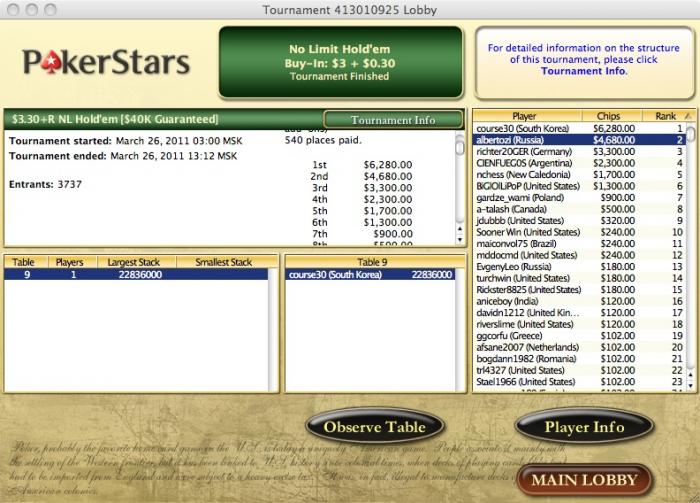Select riverslime (United States) player row
700x503 pixels.
pyautogui.click(x=579, y=324)
